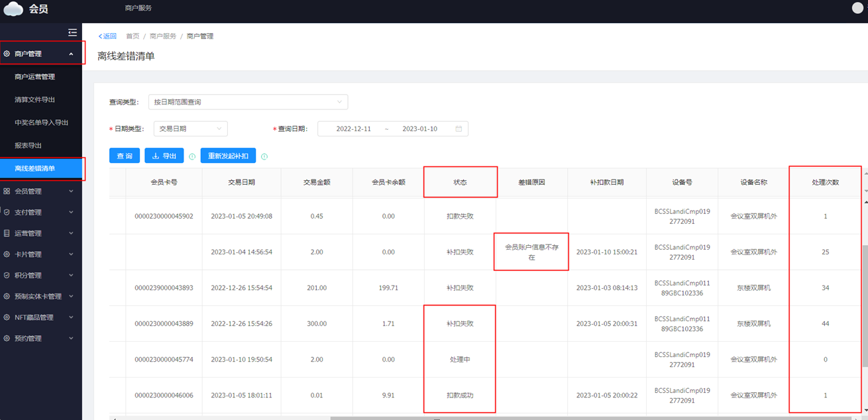This screenshot has height=420, width=868.
Task: Click the 支付管理 shield icon
Action: [x=7, y=213]
